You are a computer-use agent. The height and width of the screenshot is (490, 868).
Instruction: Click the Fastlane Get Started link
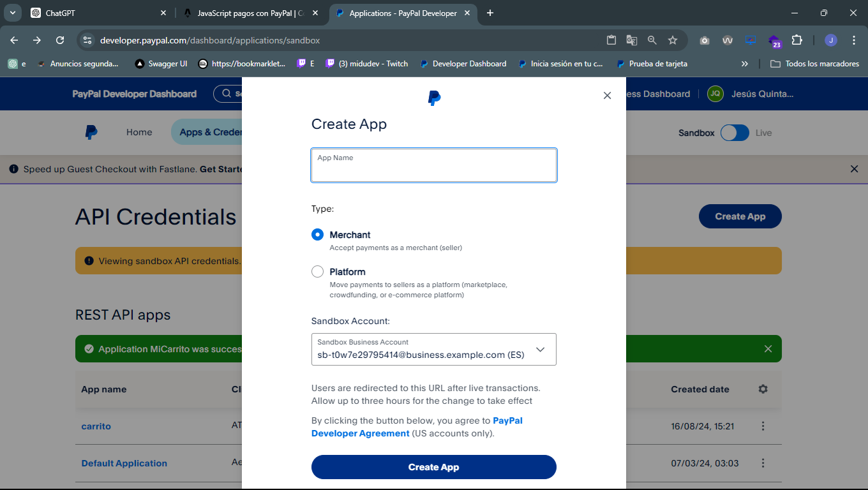(x=221, y=169)
